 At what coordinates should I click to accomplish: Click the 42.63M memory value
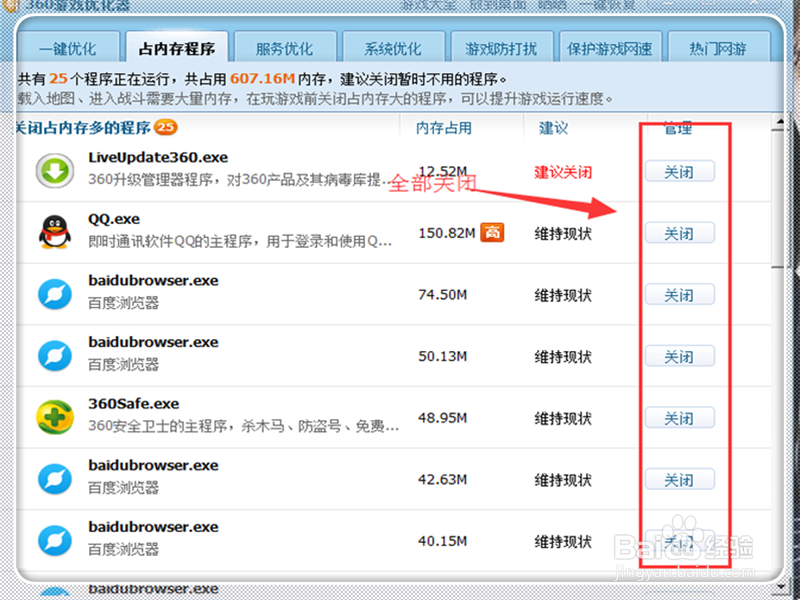click(442, 480)
